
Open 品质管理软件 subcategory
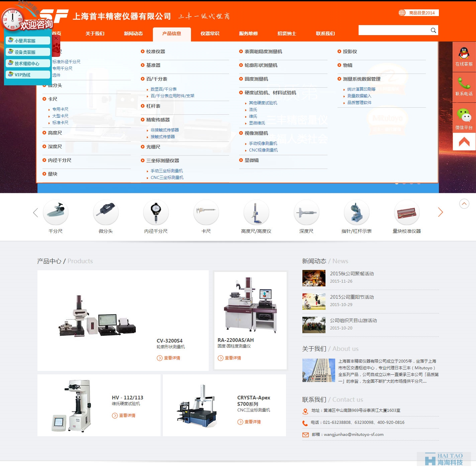[359, 103]
